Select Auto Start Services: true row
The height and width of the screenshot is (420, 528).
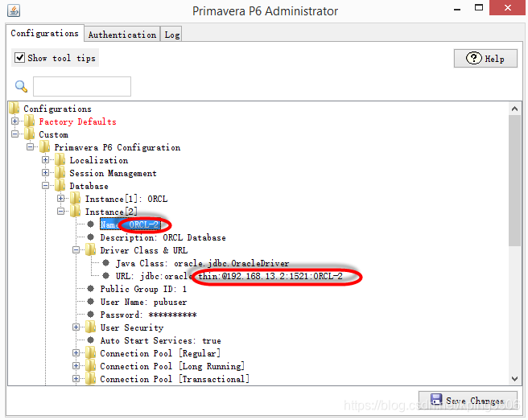pos(161,340)
